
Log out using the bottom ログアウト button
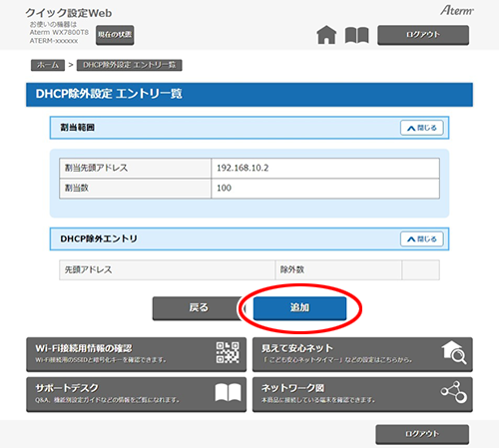point(422,434)
